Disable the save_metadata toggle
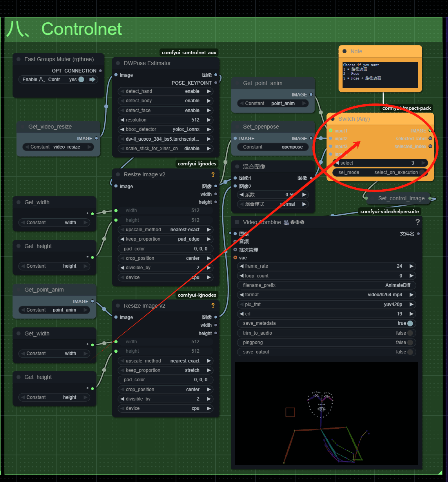The width and height of the screenshot is (448, 482). [410, 323]
